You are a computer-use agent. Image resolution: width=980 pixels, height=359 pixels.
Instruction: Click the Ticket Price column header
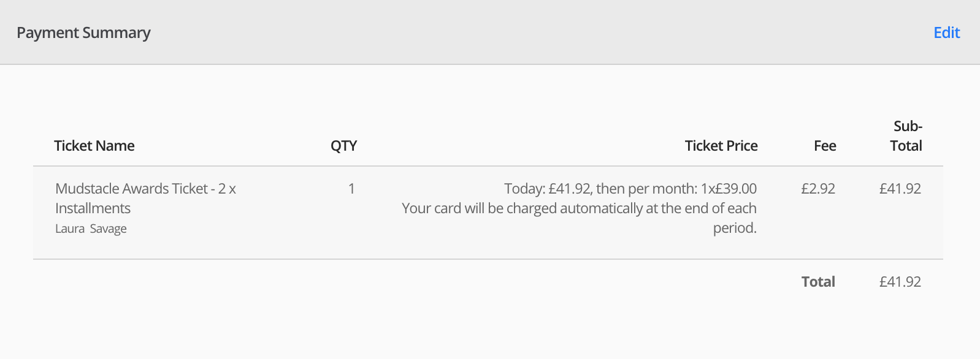(721, 146)
